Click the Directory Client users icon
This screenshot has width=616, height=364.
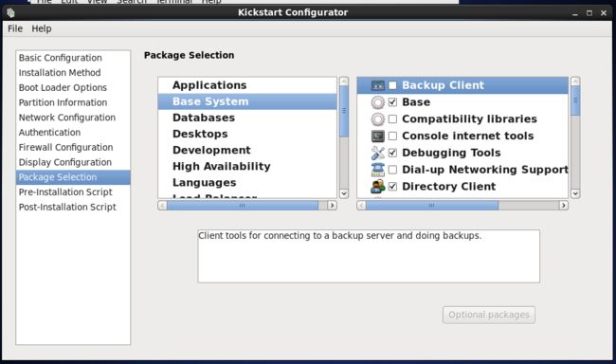click(377, 187)
